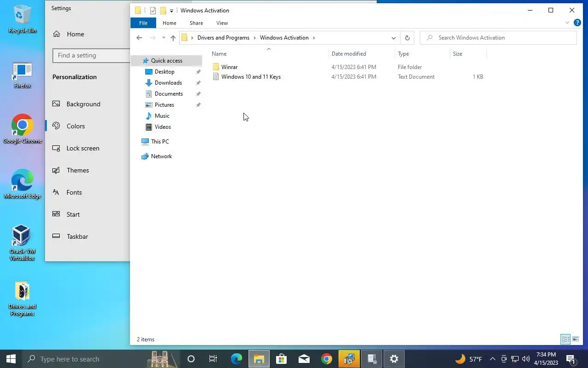588x368 pixels.
Task: Open Fonts settings page
Action: (74, 192)
